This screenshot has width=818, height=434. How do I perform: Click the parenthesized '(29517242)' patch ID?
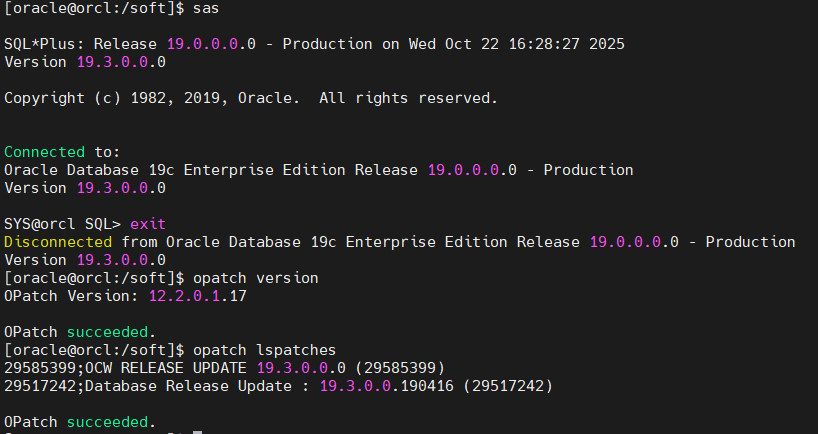point(508,386)
